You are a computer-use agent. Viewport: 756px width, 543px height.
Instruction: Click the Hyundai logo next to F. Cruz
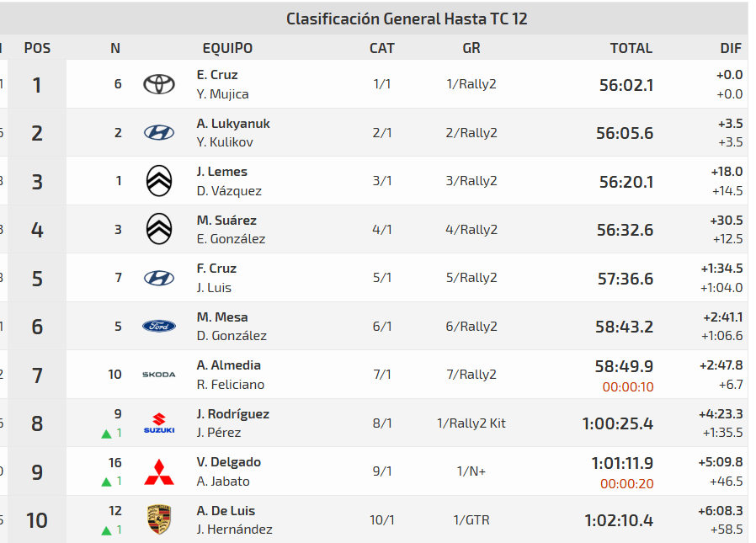(x=159, y=277)
